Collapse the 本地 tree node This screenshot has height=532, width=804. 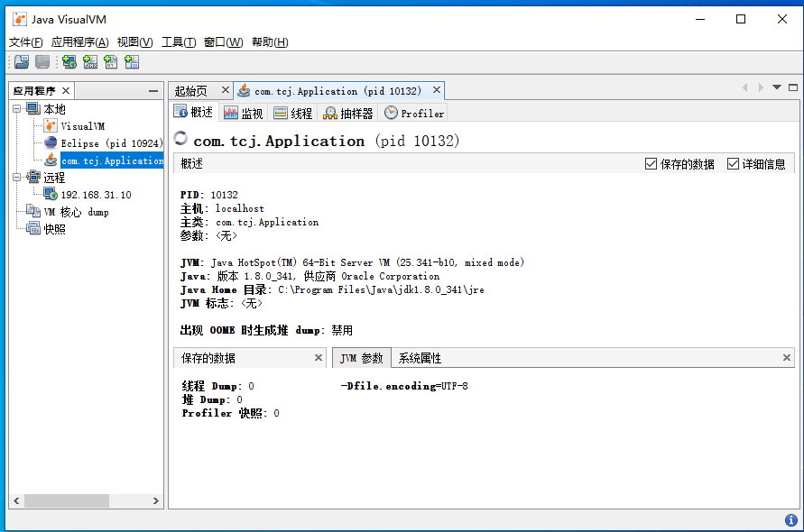coord(17,109)
